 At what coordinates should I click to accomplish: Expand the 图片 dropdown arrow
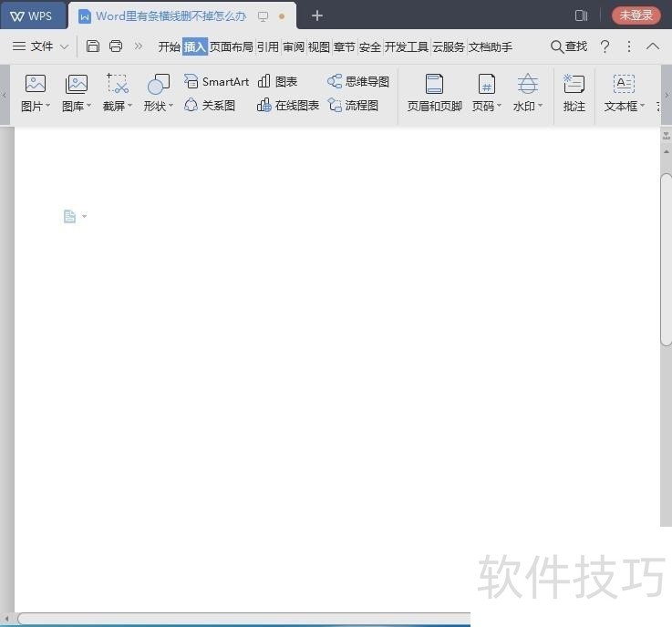(48, 106)
